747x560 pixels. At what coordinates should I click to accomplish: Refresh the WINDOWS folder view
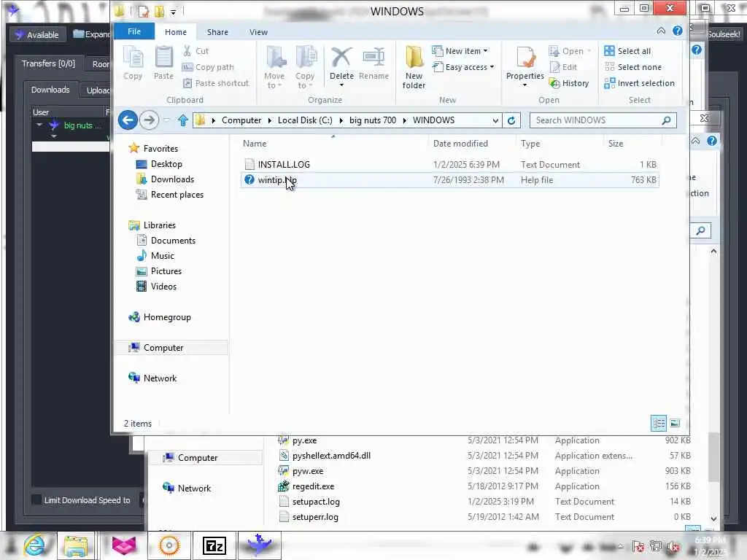511,120
